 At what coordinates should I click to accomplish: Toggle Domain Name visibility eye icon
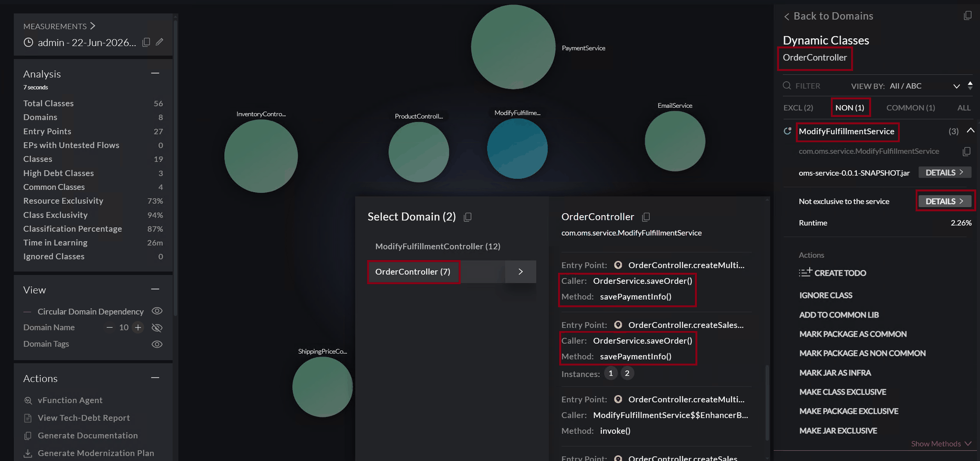coord(157,327)
